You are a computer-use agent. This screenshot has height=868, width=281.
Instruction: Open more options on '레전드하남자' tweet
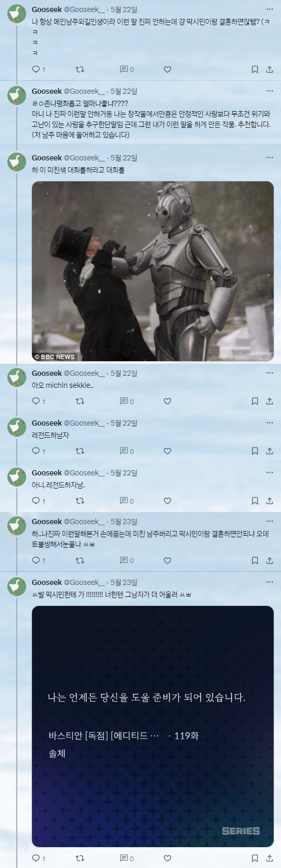tap(269, 422)
